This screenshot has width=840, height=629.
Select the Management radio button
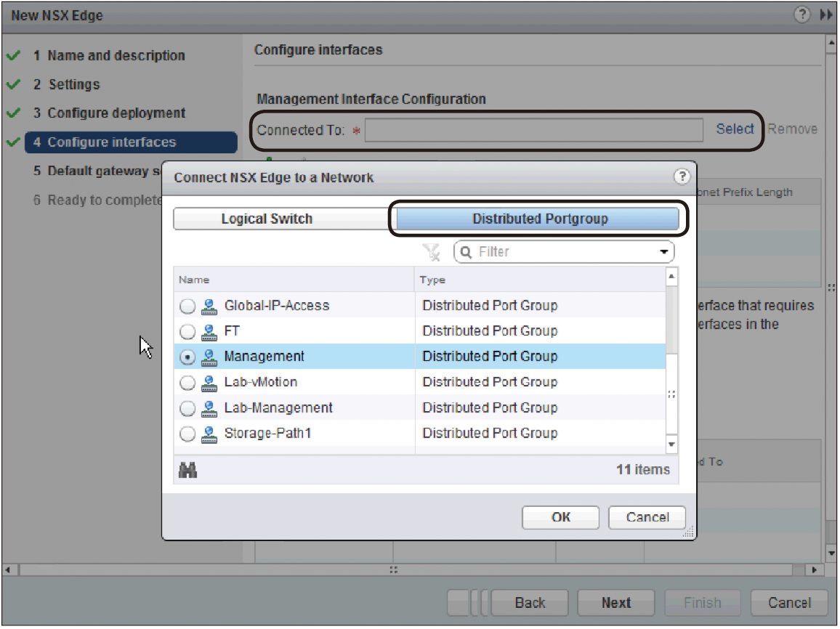[187, 357]
